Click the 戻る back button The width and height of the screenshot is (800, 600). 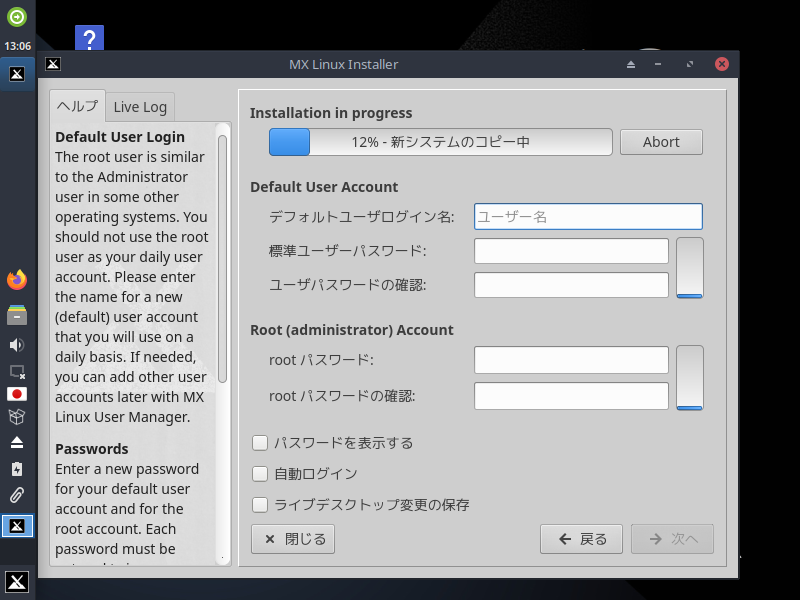[x=581, y=539]
